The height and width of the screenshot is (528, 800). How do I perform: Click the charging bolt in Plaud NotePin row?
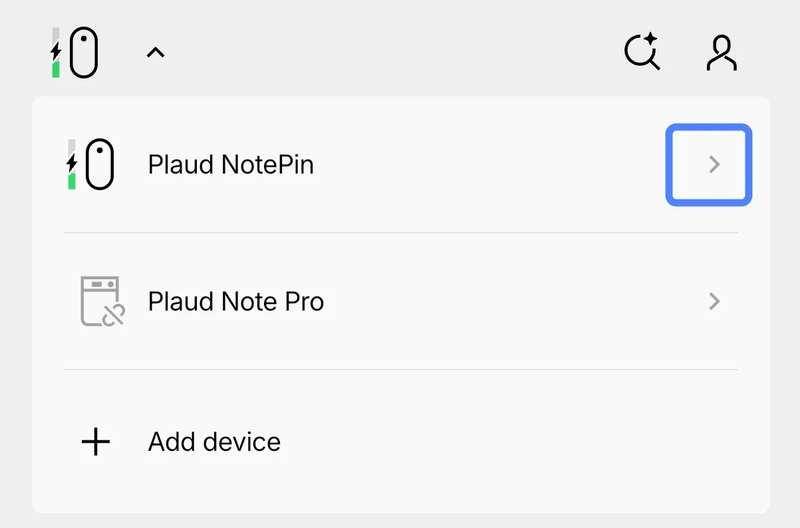71,160
